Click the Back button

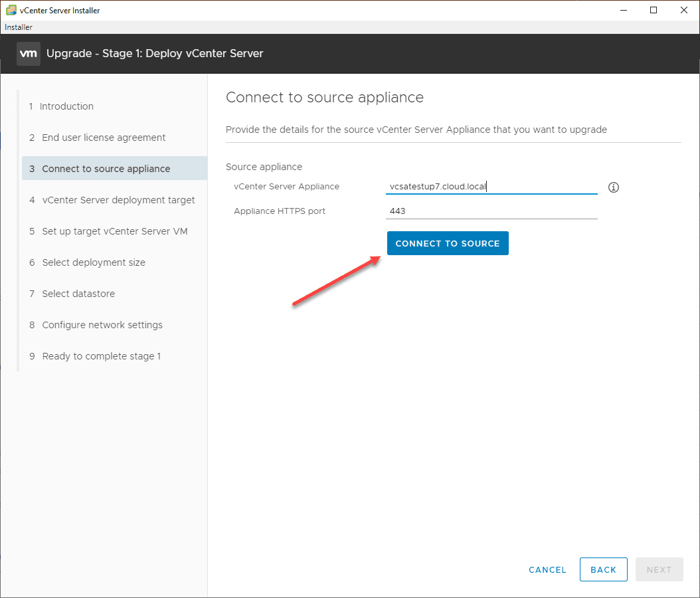(x=603, y=569)
